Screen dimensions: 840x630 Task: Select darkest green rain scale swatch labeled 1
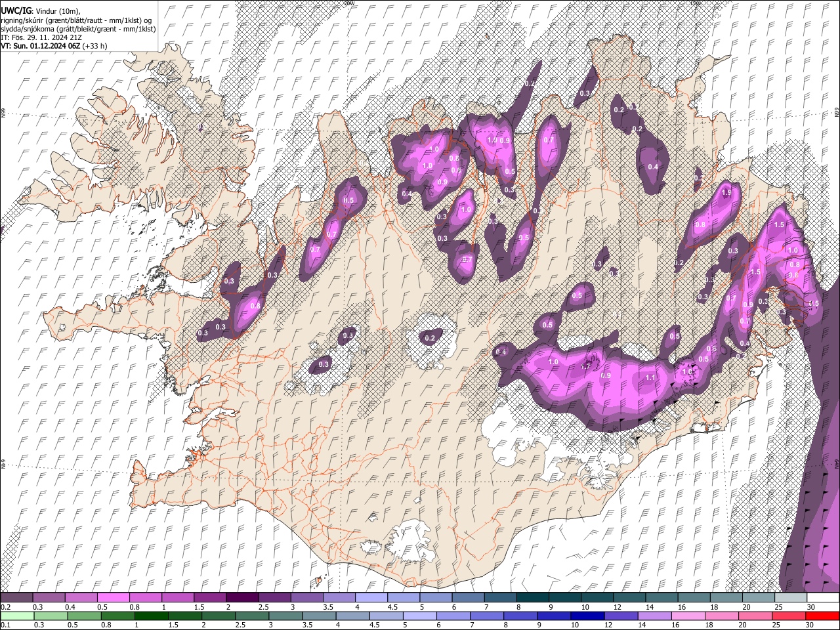[x=151, y=616]
